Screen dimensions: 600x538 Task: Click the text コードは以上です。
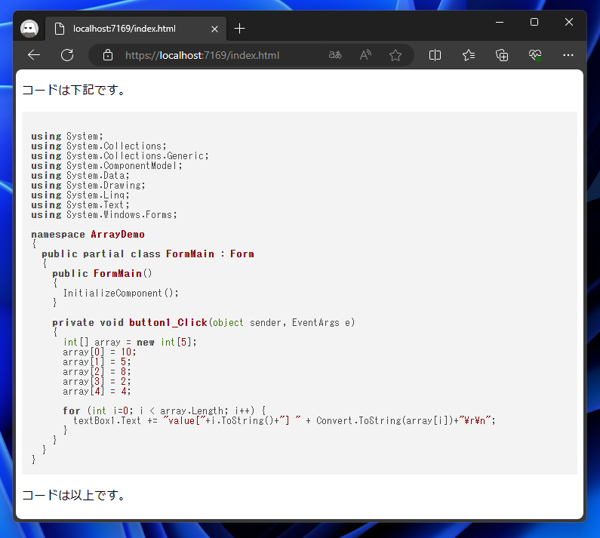[x=74, y=495]
